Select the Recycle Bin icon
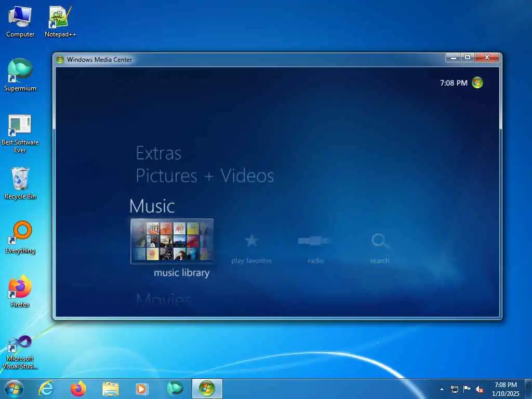The height and width of the screenshot is (399, 532). coord(20,183)
